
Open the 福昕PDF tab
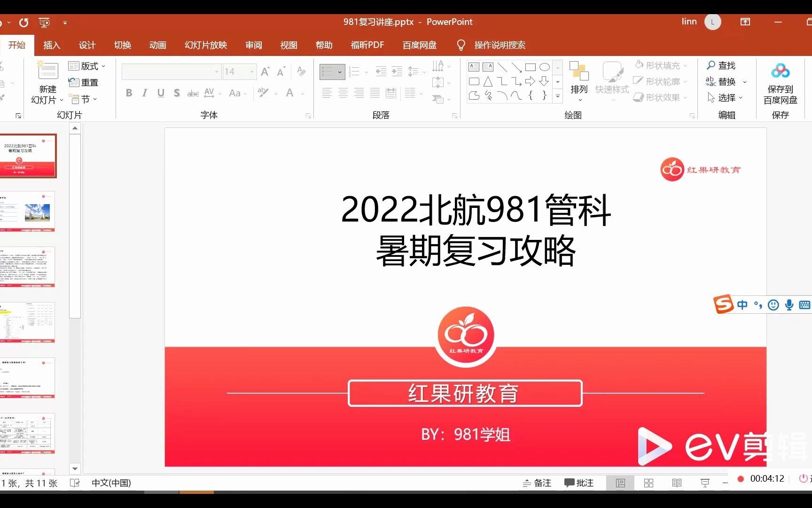pos(367,45)
